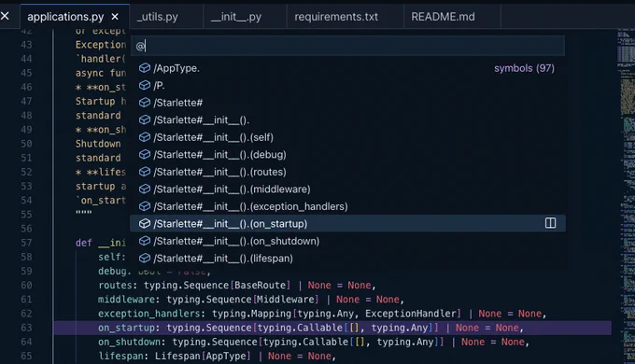This screenshot has height=364, width=635.
Task: Click line number 57 in gutter
Action: coord(26,243)
